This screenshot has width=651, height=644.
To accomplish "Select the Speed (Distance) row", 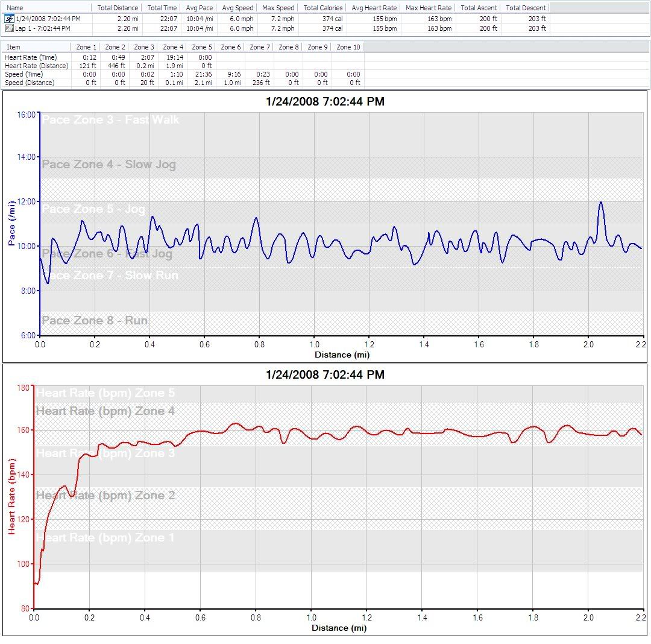I will [x=30, y=83].
